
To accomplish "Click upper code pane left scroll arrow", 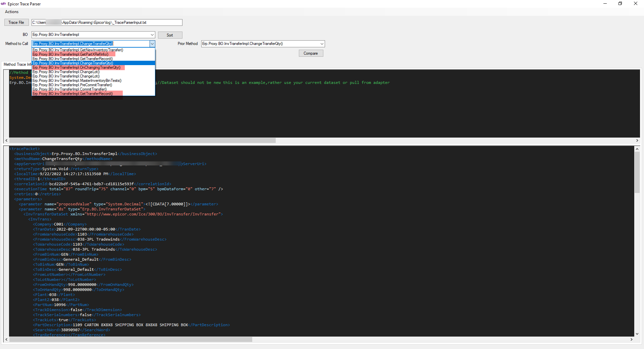I will click(6, 141).
